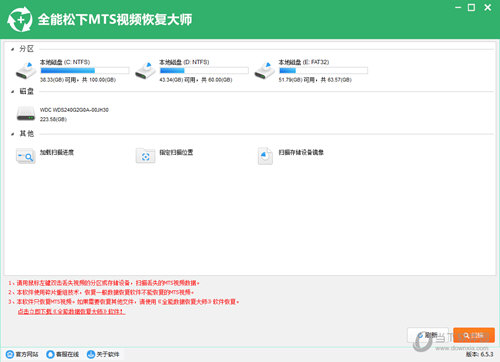Click the app logo in the title bar
Screen dimensions: 500x362
20,19
